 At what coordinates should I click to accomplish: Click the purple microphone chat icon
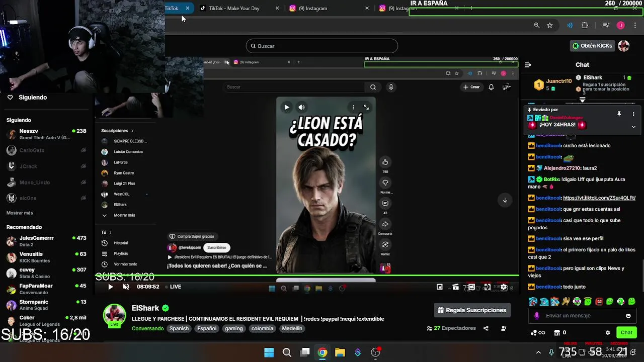point(537,316)
